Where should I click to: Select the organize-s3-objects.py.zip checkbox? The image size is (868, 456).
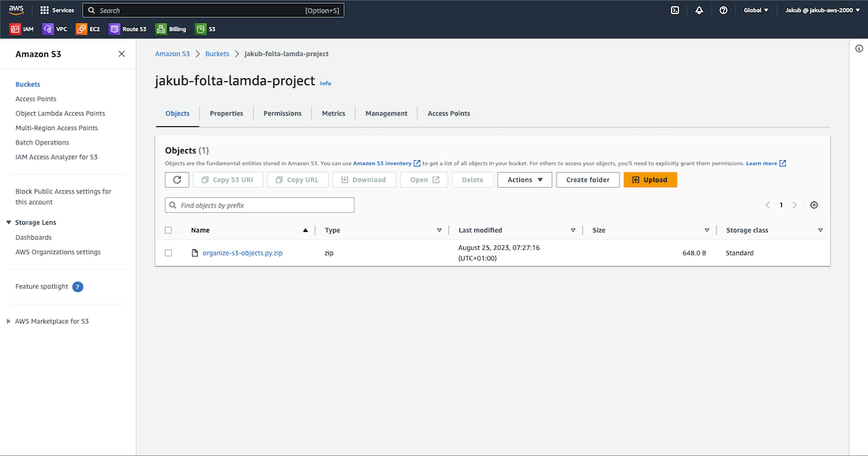pos(168,253)
